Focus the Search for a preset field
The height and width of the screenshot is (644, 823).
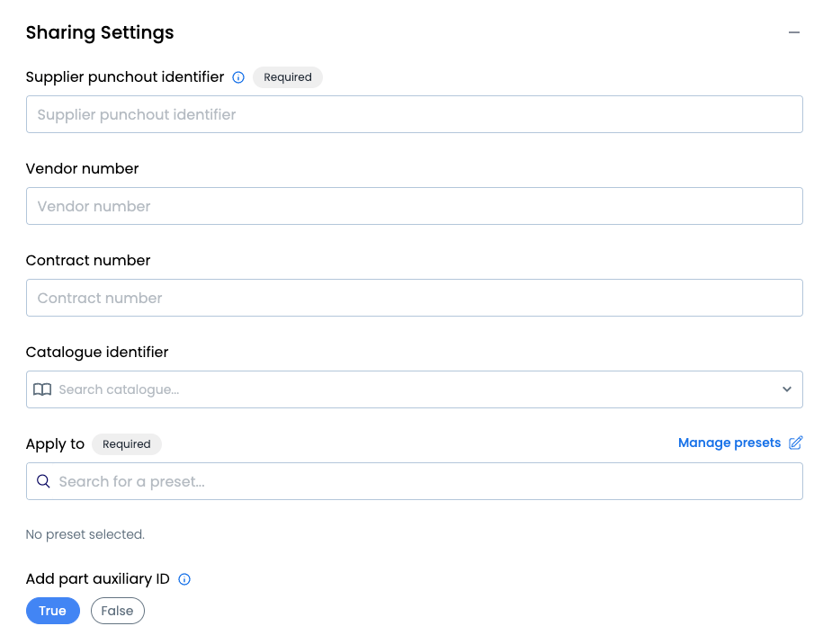[414, 481]
